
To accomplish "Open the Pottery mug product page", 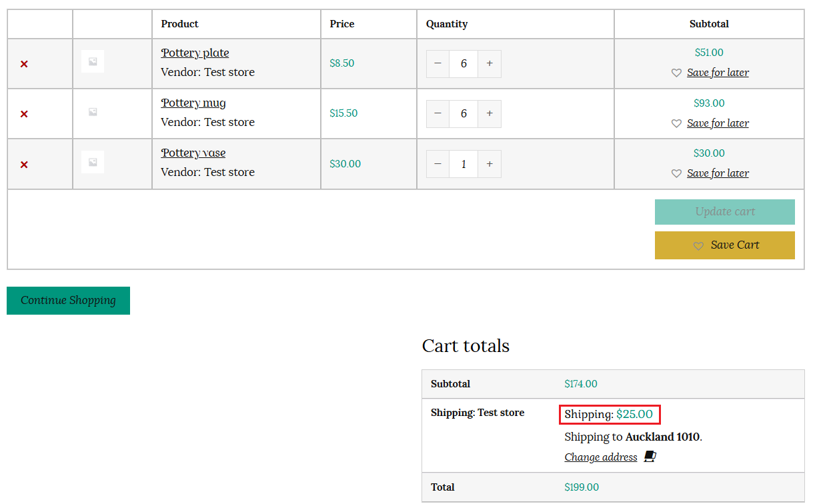I will (x=193, y=103).
